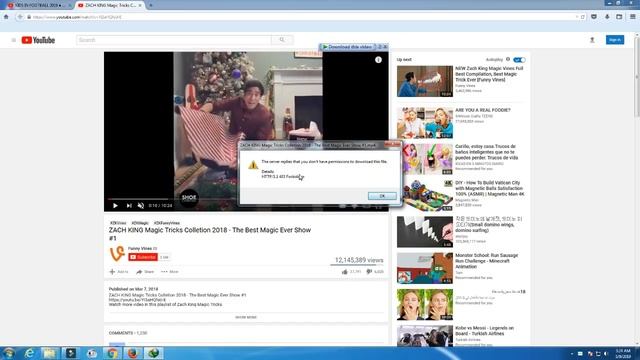
Task: Open the More actions menu below video
Action: coord(169,272)
